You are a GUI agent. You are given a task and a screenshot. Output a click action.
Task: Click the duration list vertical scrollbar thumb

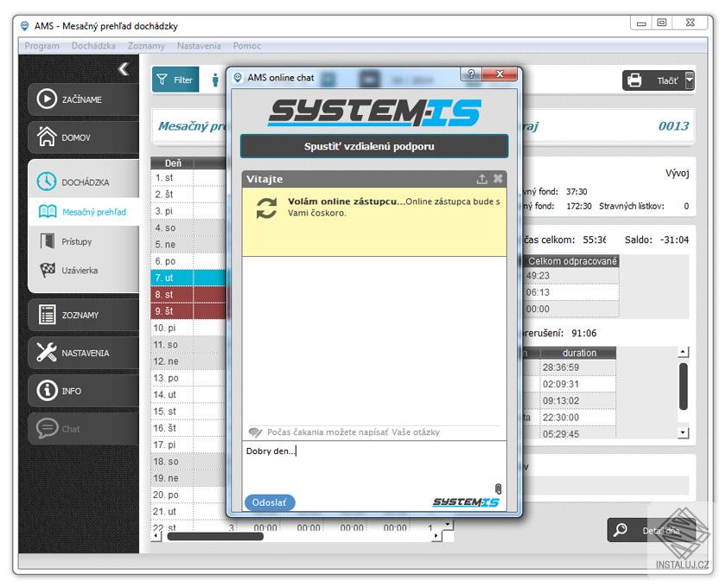[x=683, y=387]
